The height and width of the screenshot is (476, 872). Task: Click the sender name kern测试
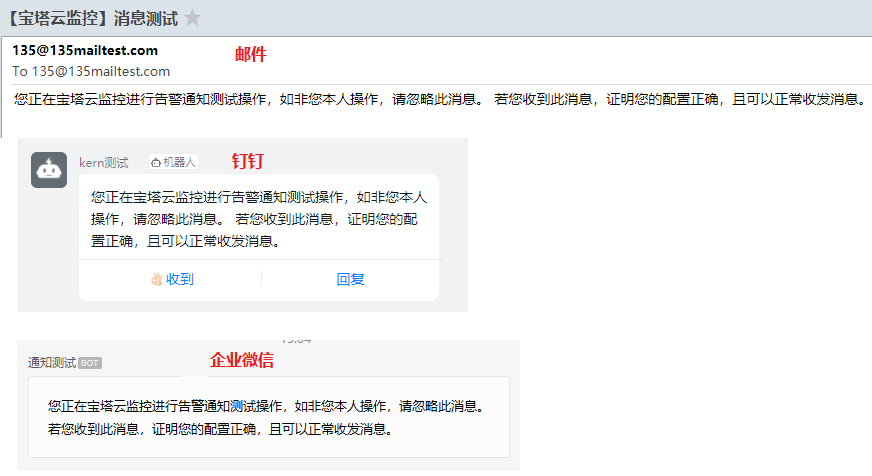click(x=103, y=162)
